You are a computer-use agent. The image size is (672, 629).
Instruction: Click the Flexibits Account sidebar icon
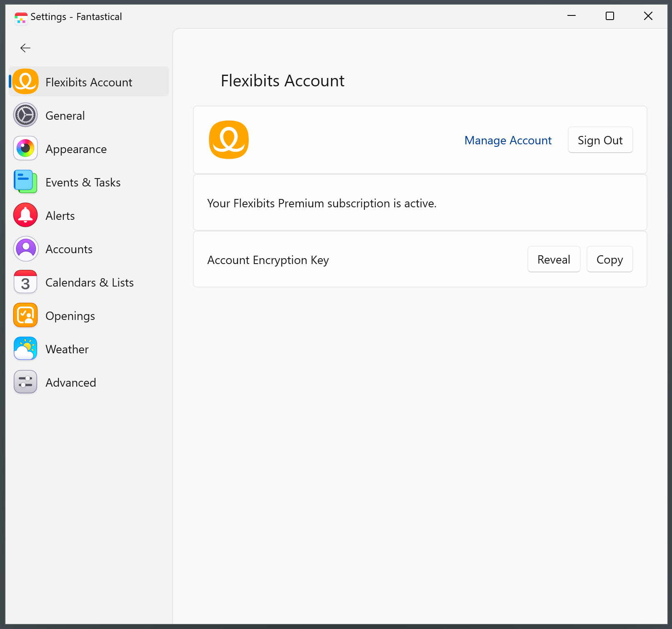point(25,81)
